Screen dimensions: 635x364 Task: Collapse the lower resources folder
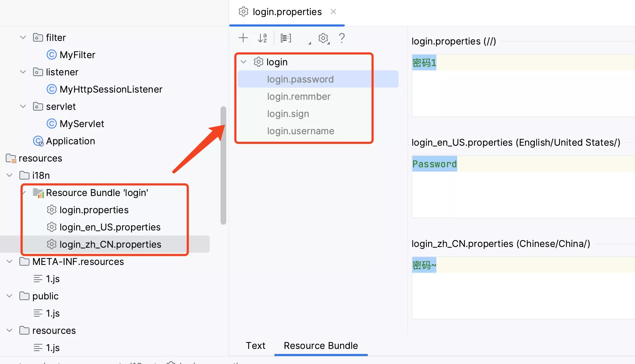coord(9,330)
